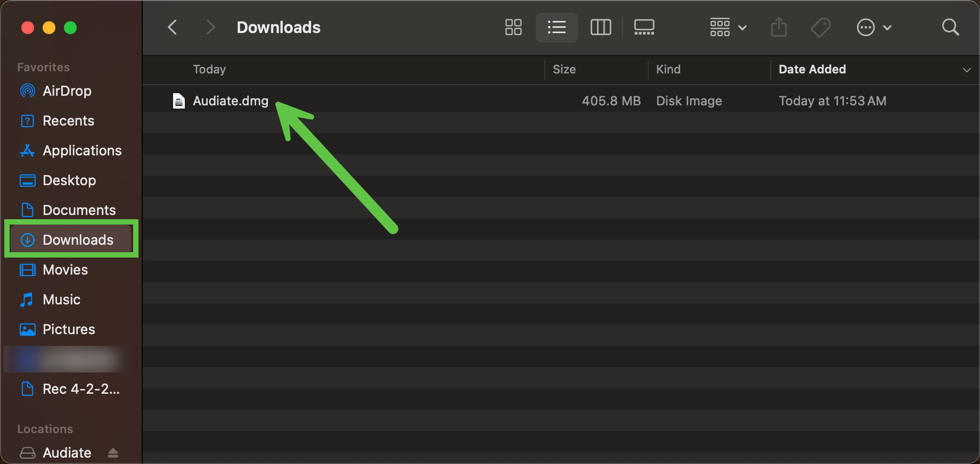This screenshot has height=464, width=980.
Task: Select the Music sidebar item
Action: click(61, 300)
